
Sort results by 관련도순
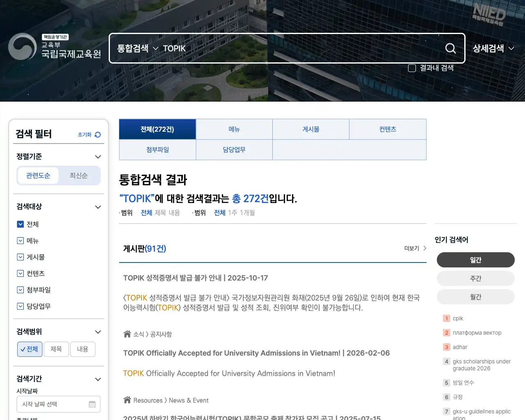(38, 176)
